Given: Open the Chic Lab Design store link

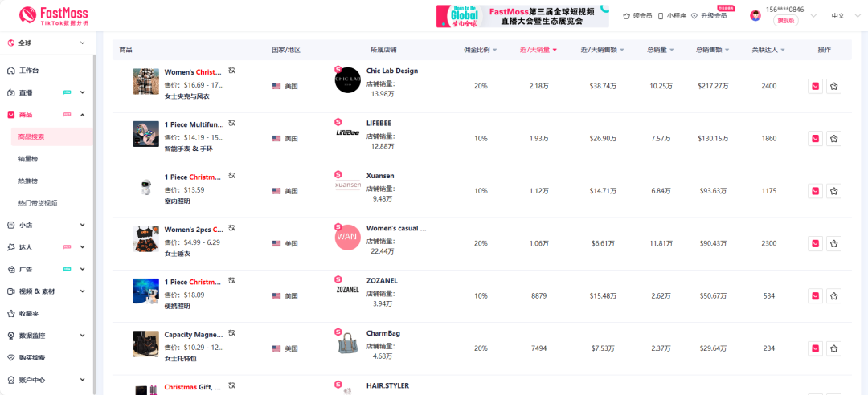Looking at the screenshot, I should (392, 71).
